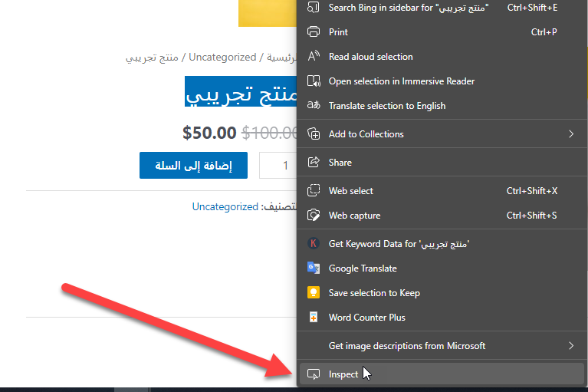The width and height of the screenshot is (588, 392).
Task: Open the Uncategorized category link
Action: [x=225, y=206]
